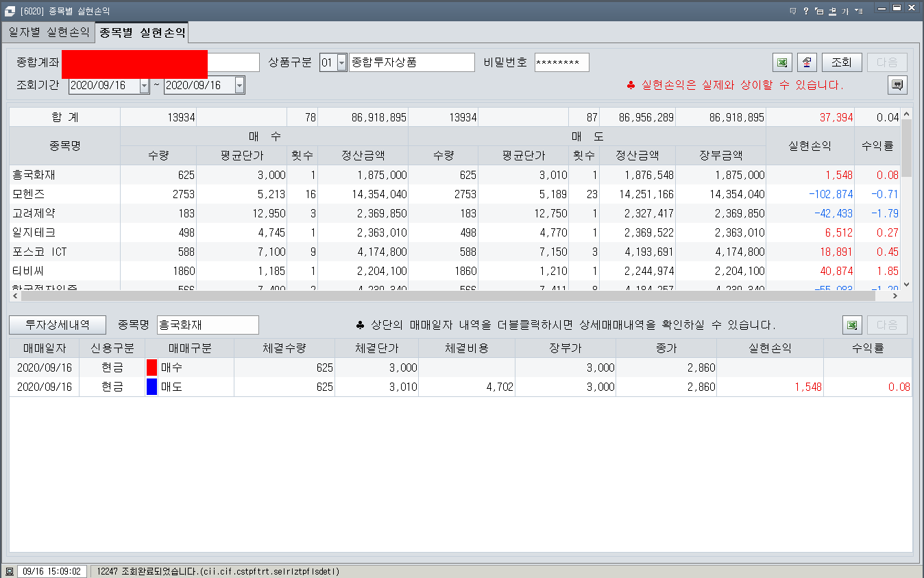Focus the 비밀번호 password field
Image resolution: width=924 pixels, height=578 pixels.
point(561,62)
